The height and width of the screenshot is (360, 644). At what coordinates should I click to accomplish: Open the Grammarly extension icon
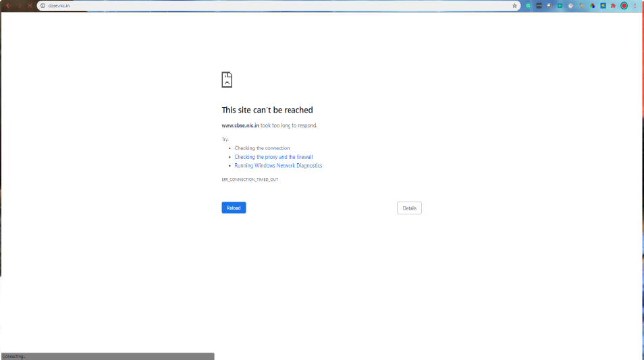[528, 6]
